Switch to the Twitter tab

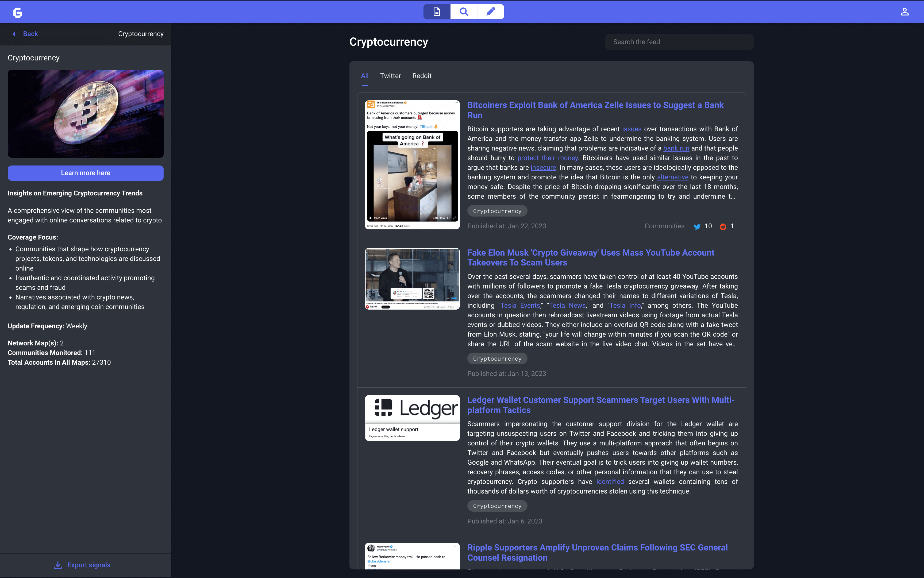tap(390, 76)
